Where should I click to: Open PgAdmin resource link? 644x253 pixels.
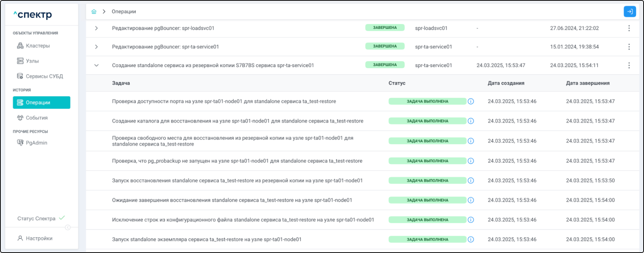tap(36, 143)
